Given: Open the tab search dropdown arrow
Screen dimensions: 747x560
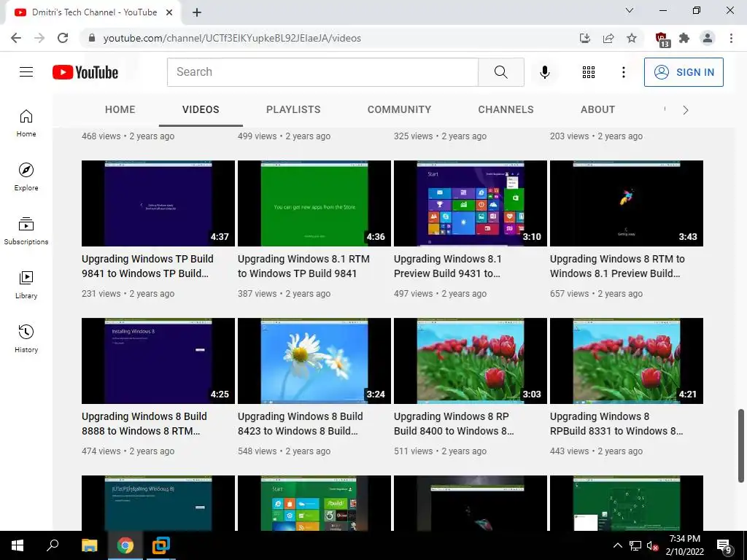Looking at the screenshot, I should [630, 10].
